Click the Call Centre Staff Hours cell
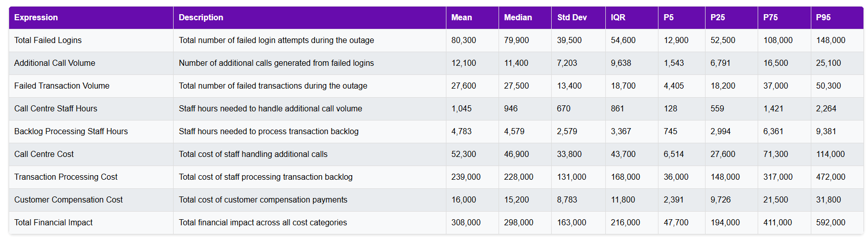This screenshot has height=241, width=868. pyautogui.click(x=56, y=109)
